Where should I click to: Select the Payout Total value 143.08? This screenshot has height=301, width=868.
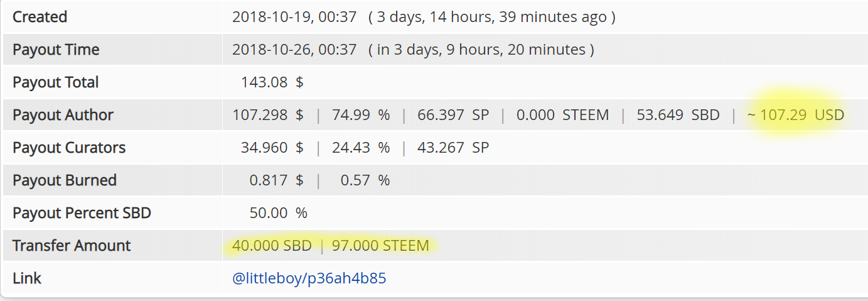coord(264,82)
